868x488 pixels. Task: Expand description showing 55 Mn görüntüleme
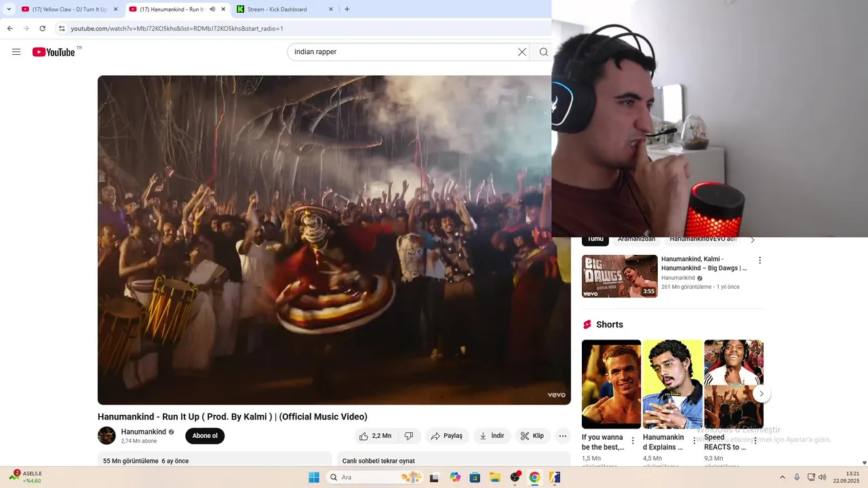point(214,460)
